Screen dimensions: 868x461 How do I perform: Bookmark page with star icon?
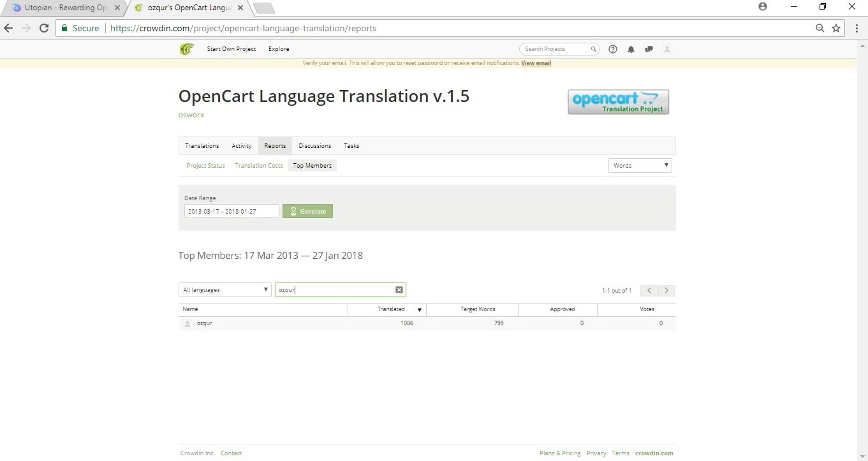coord(836,28)
